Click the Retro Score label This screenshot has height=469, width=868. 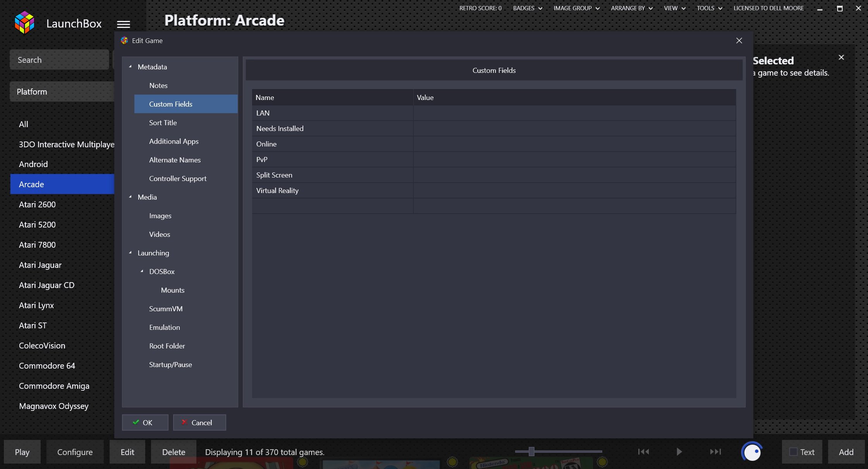click(x=480, y=8)
